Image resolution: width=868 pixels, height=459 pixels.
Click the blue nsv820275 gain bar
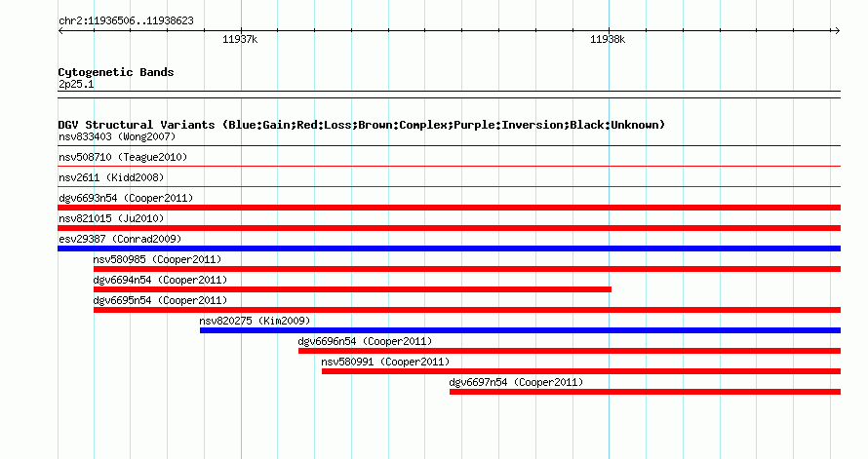coord(521,330)
